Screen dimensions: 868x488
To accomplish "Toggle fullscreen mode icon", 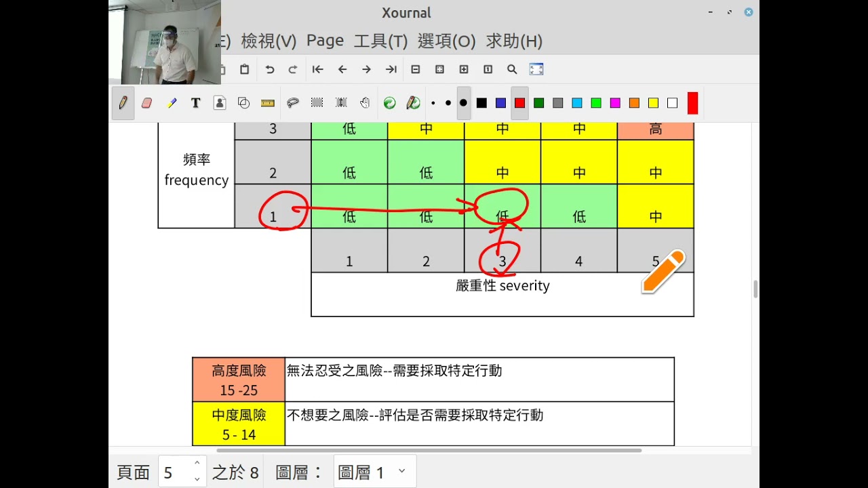I will coord(536,69).
